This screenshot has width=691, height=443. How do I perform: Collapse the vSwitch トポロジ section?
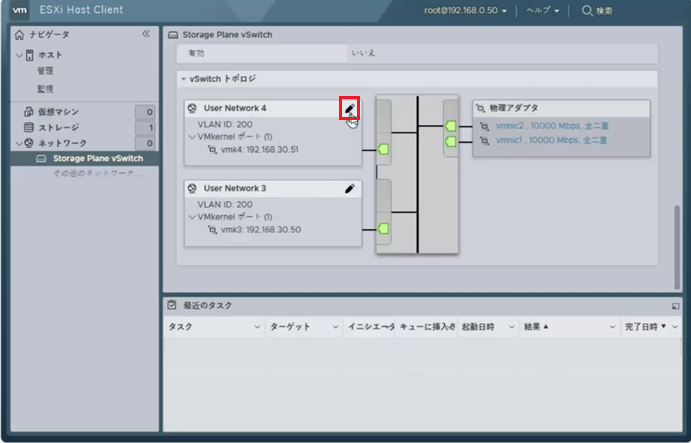point(184,78)
